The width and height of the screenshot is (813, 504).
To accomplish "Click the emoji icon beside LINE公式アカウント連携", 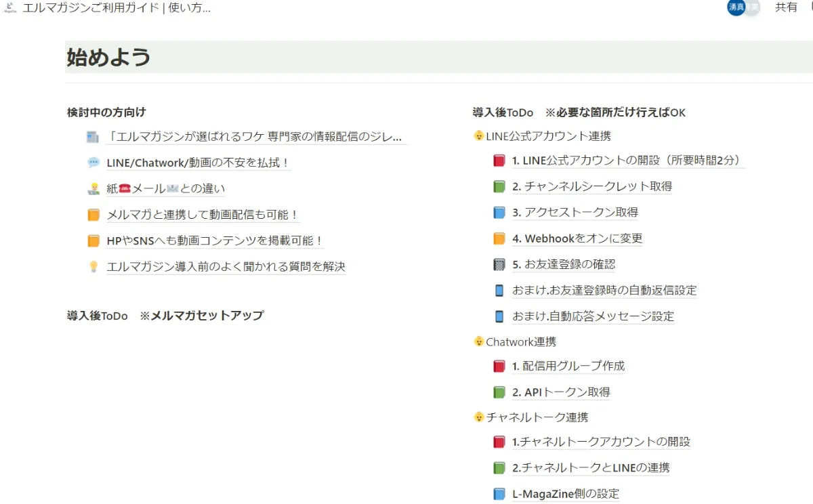I will pyautogui.click(x=478, y=135).
